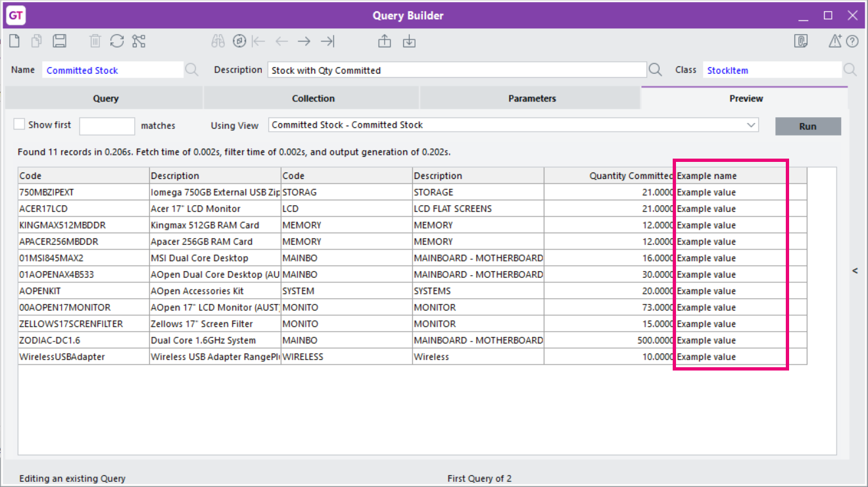Select the 01MSI845MAX2 cell
The height and width of the screenshot is (487, 868).
(x=84, y=258)
